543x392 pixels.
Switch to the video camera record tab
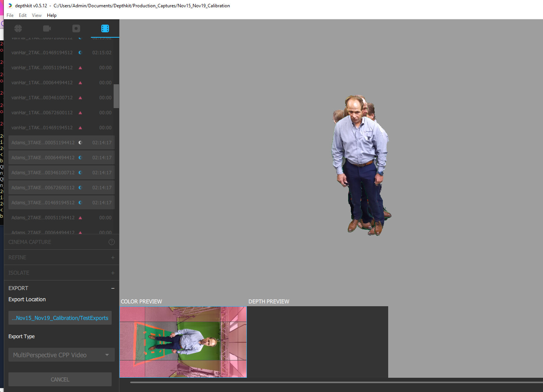point(47,28)
